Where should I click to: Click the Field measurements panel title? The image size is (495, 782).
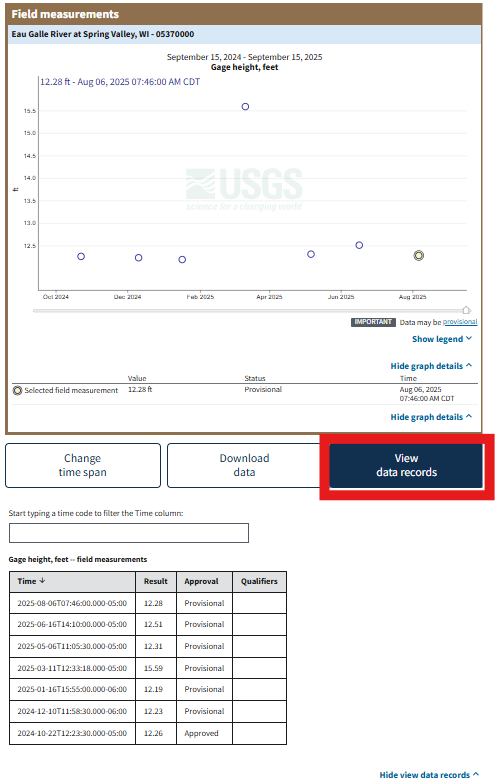65,14
